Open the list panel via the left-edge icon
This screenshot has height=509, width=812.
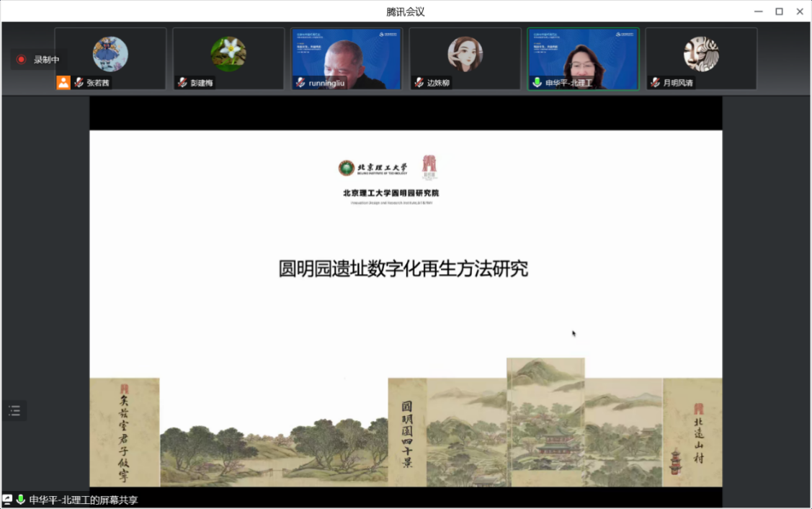click(16, 410)
